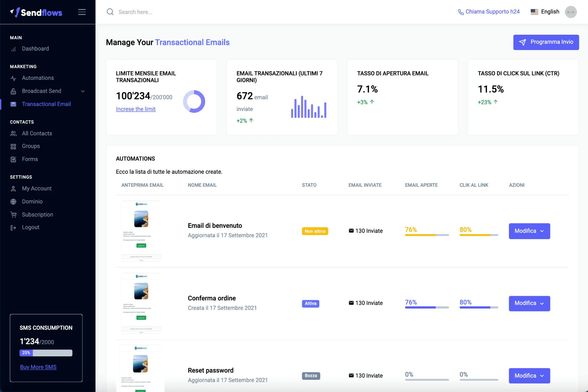The width and height of the screenshot is (588, 392).
Task: Open Subscription page
Action: tap(38, 215)
